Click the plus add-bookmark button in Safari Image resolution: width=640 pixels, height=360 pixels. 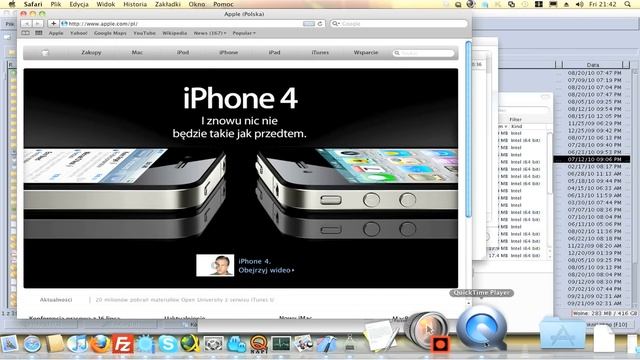pyautogui.click(x=53, y=24)
